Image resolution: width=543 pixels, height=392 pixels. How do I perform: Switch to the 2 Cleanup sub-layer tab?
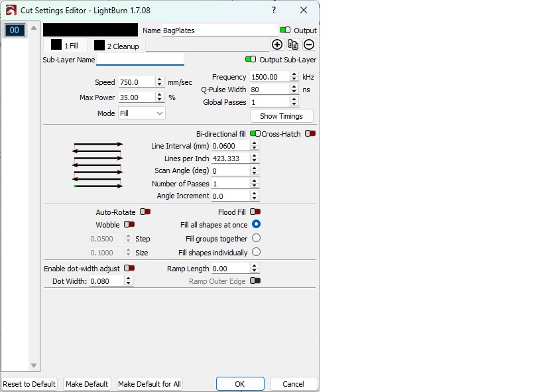click(x=117, y=46)
